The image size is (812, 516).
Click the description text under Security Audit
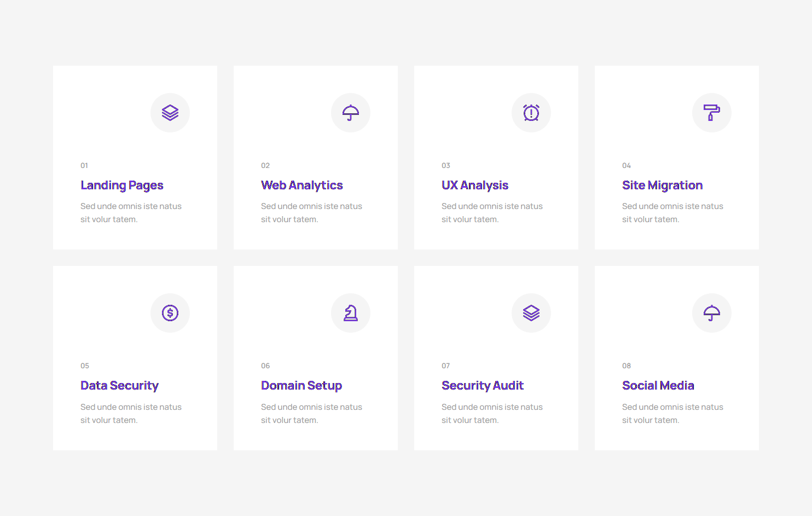pos(492,414)
